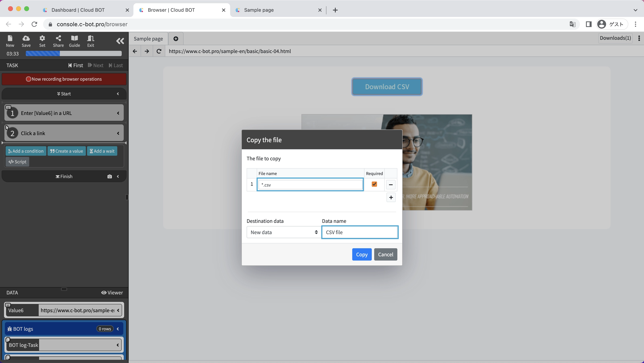The height and width of the screenshot is (363, 644).
Task: Click the camera icon on Finish row
Action: [x=109, y=176]
